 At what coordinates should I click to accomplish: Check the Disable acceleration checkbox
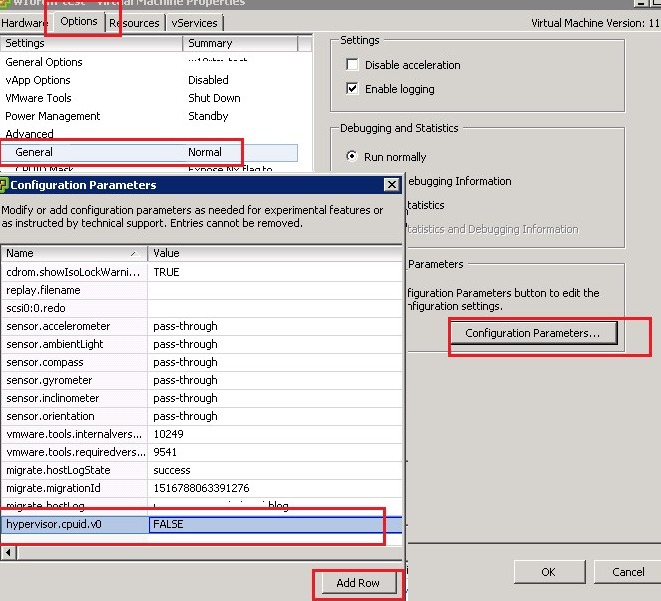[x=352, y=64]
